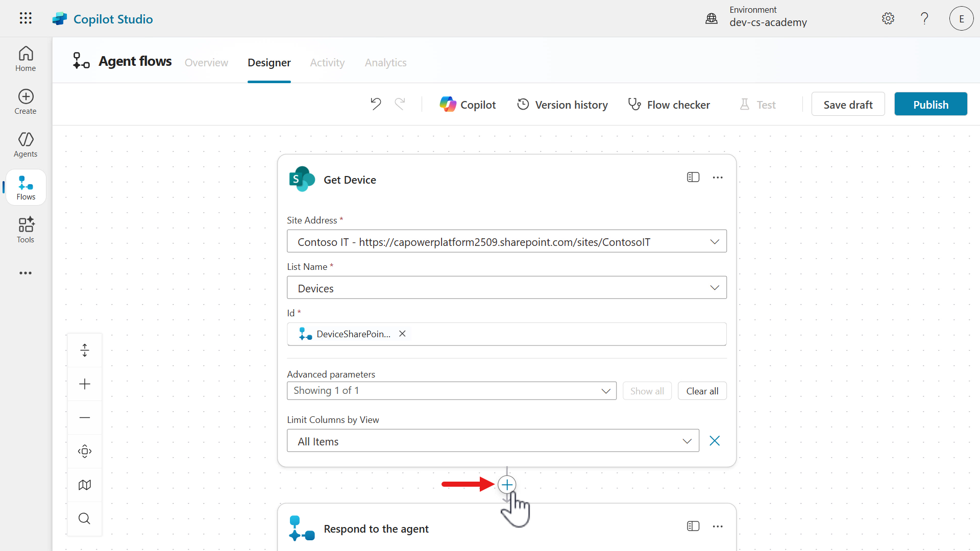Zoom in on the canvas
This screenshot has width=980, height=551.
(85, 384)
